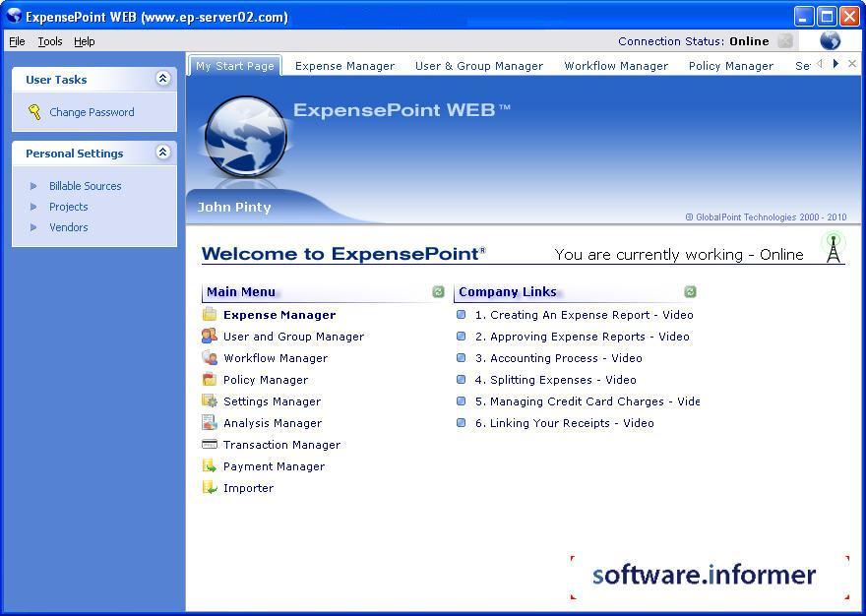The width and height of the screenshot is (866, 616).
Task: Open the Tools menu
Action: [50, 41]
